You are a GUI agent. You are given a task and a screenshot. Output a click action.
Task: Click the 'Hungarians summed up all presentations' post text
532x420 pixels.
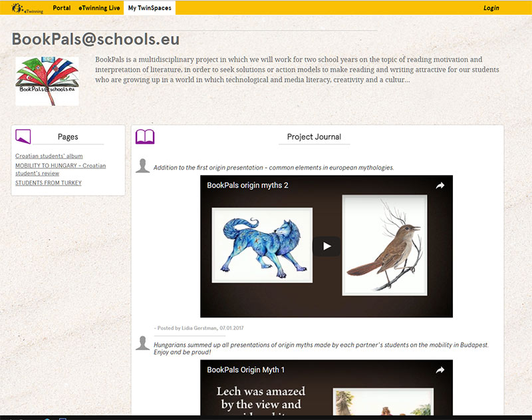(321, 348)
